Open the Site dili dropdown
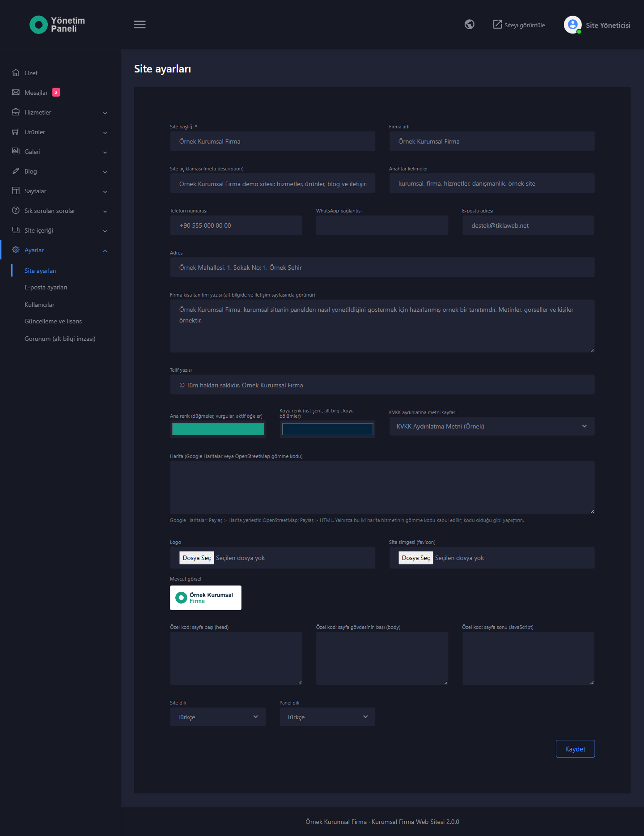Screen dimensions: 644x836 [x=218, y=717]
